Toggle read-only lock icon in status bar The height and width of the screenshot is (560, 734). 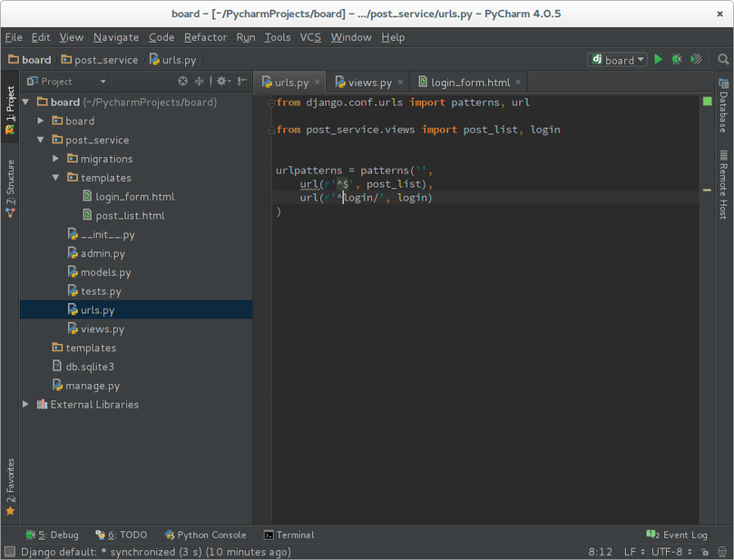(x=704, y=552)
